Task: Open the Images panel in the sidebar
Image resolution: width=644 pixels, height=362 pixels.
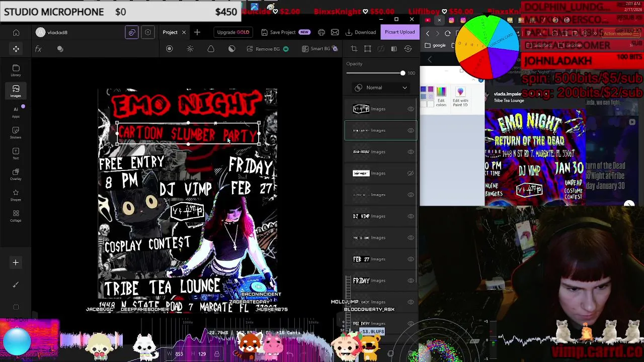Action: 16,91
